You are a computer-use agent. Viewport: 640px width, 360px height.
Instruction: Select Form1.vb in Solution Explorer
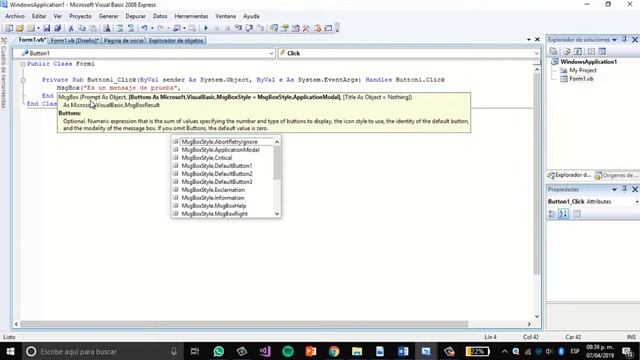click(x=581, y=78)
